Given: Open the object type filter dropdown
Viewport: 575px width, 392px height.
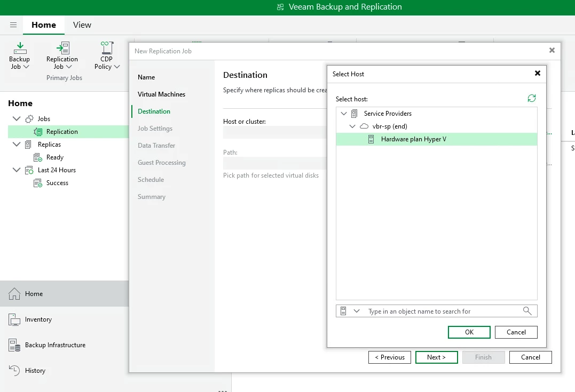Looking at the screenshot, I should click(x=356, y=311).
